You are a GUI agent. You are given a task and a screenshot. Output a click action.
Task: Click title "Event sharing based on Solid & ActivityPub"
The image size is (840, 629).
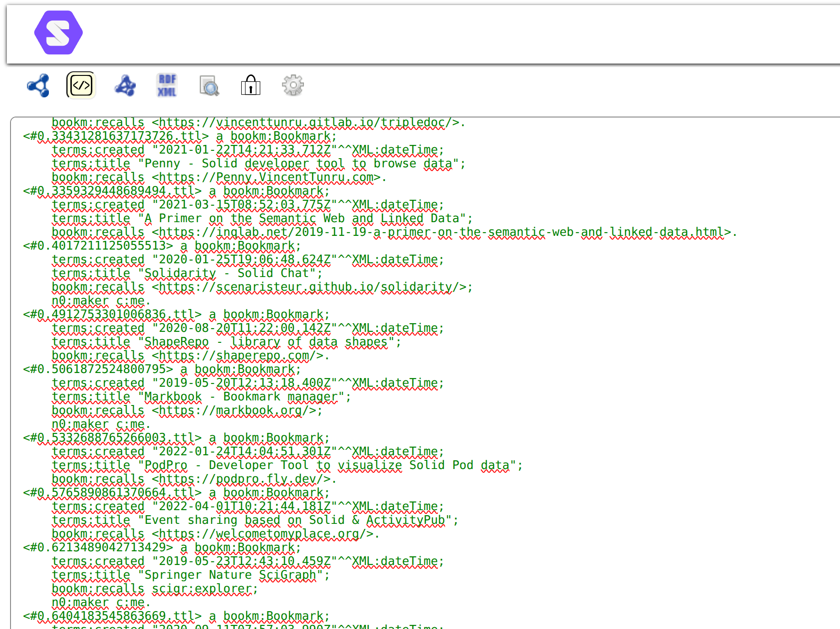pos(295,520)
